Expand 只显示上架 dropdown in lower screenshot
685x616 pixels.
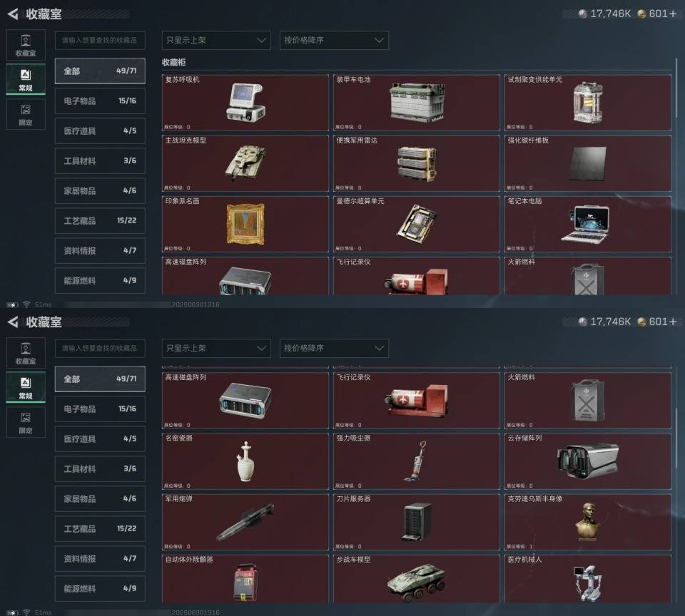tap(216, 349)
